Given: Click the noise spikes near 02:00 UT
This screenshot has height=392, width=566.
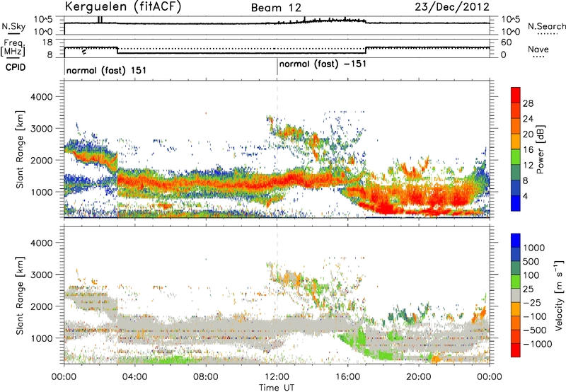Looking at the screenshot, I should click(100, 20).
